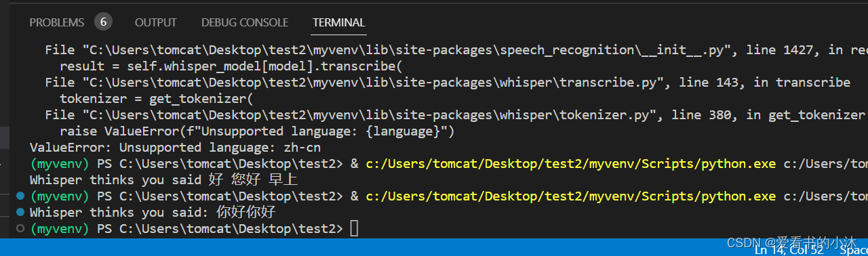Select the TERMINAL tab
Viewport: 868px width, 256px height.
point(339,22)
